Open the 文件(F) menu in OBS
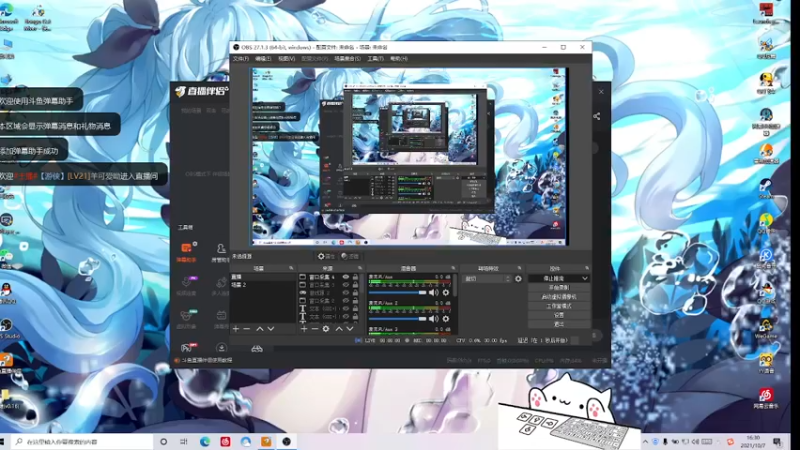The image size is (800, 450). pyautogui.click(x=241, y=59)
